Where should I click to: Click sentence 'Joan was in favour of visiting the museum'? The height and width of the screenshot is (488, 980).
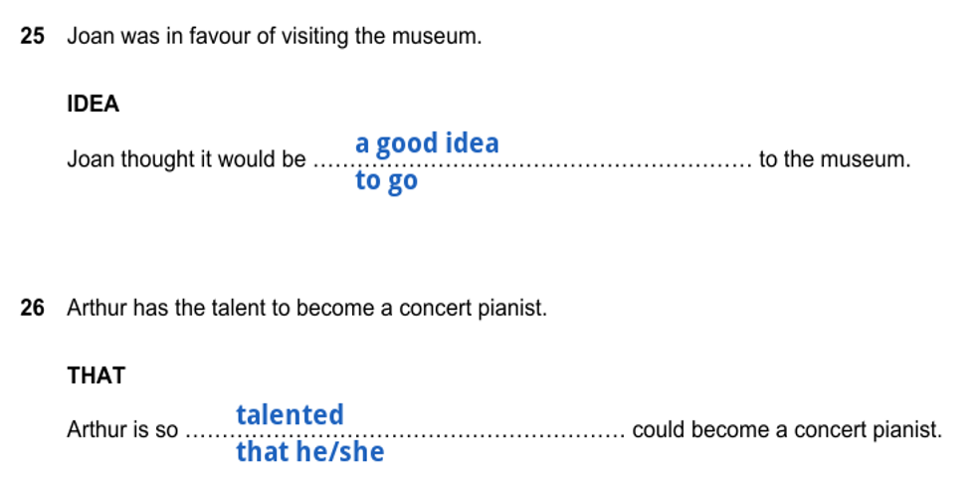[275, 36]
